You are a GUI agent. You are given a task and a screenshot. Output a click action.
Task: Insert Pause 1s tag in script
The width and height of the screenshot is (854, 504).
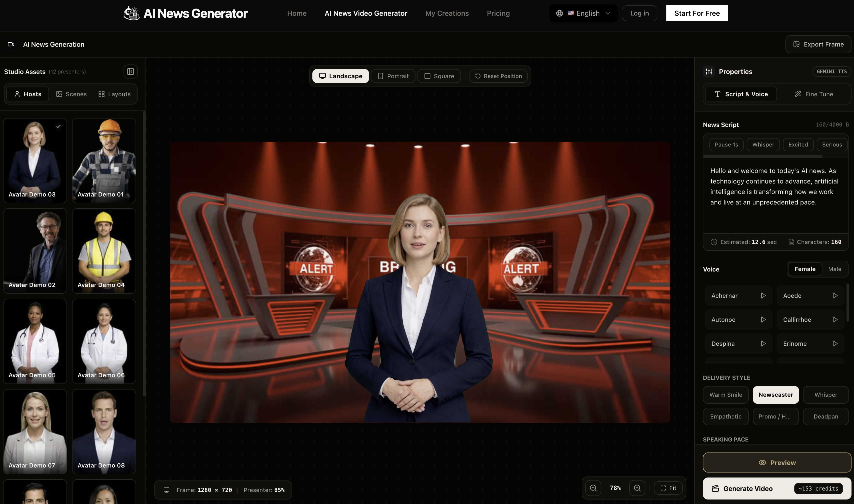pos(726,145)
